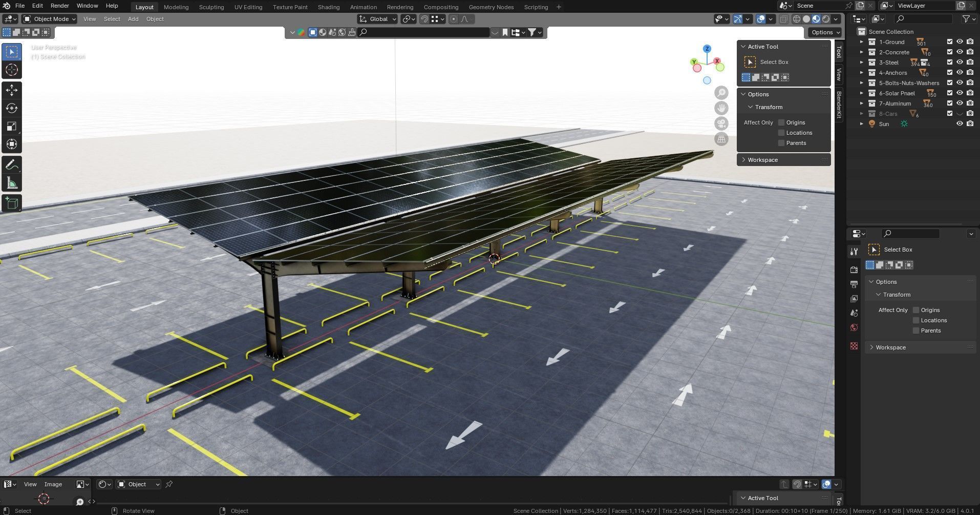
Task: Switch to Rendered viewport shading
Action: pyautogui.click(x=826, y=19)
